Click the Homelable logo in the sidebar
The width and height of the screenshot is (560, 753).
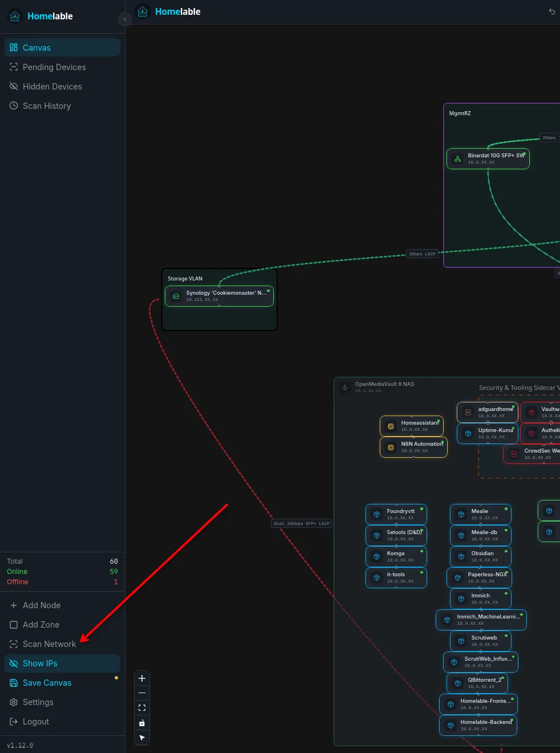(41, 16)
